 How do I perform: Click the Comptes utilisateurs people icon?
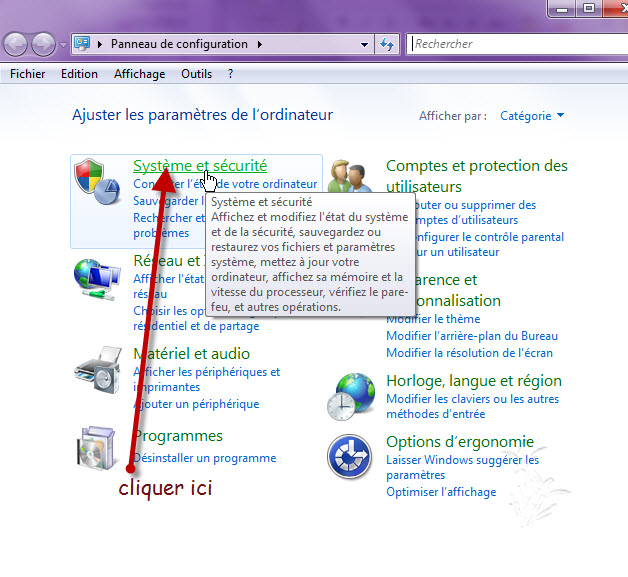coord(349,176)
